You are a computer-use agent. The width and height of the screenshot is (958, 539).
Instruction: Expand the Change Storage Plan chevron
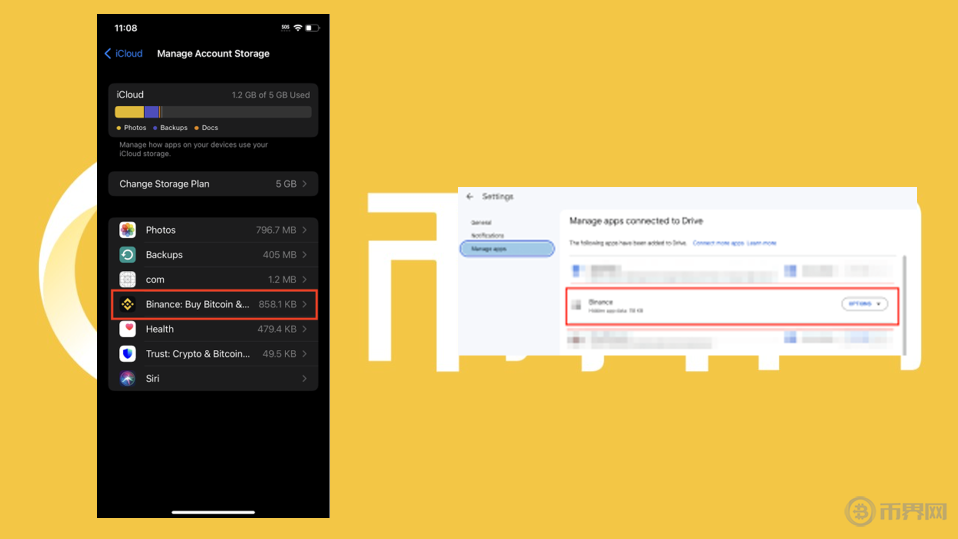pyautogui.click(x=305, y=184)
